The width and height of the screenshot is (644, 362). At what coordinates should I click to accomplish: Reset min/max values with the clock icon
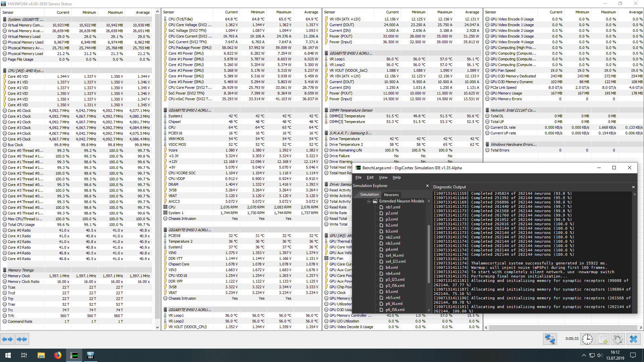(587, 339)
